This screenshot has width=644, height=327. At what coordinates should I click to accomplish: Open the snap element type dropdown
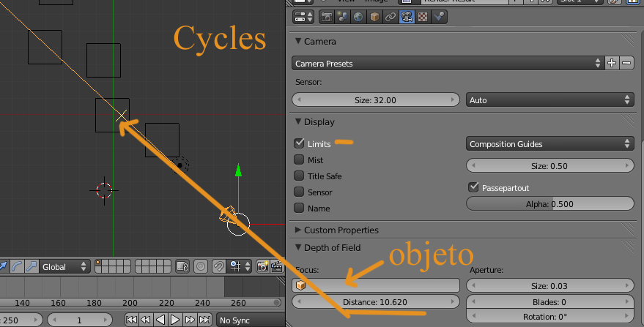click(x=240, y=267)
